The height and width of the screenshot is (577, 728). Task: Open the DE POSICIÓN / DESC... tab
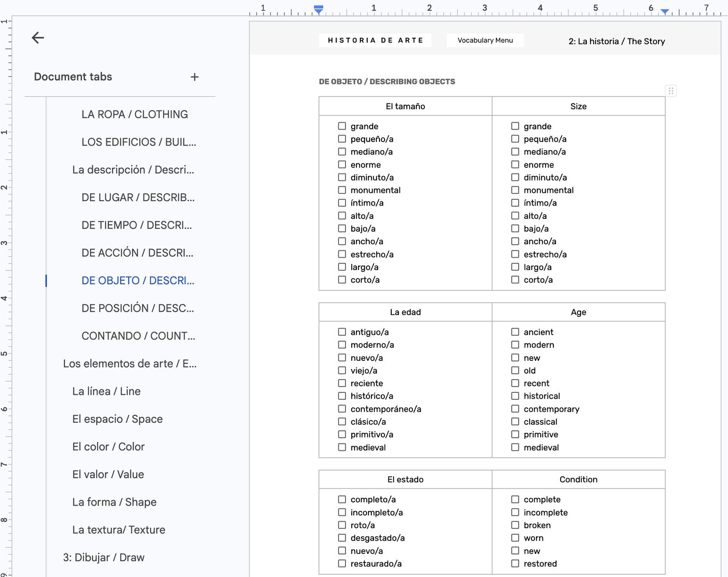coord(137,309)
